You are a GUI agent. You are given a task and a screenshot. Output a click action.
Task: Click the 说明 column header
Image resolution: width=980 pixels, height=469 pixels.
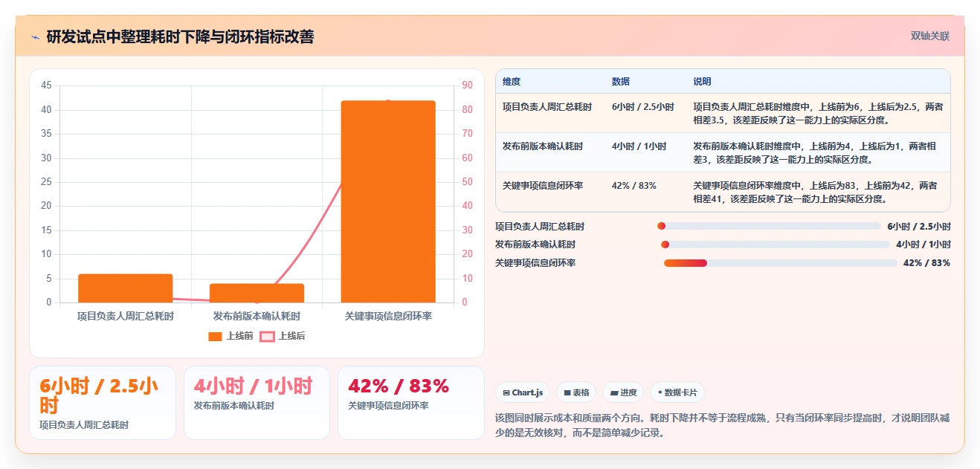[x=703, y=82]
